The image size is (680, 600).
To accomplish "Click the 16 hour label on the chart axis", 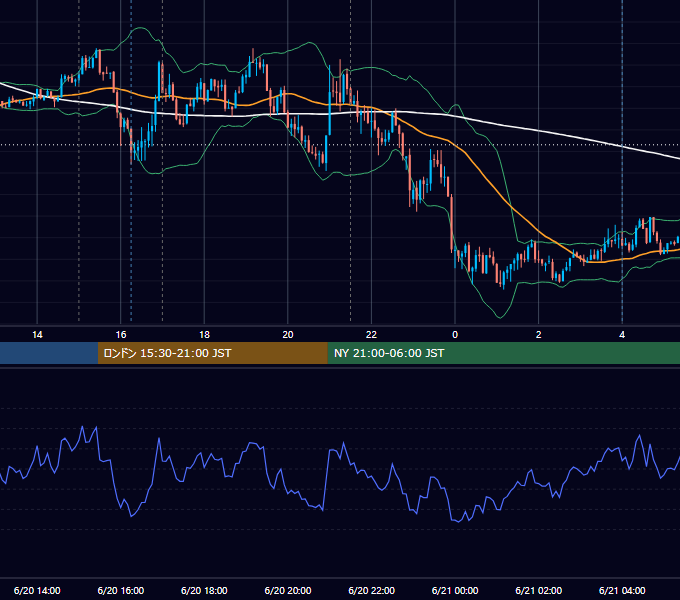I will point(121,335).
